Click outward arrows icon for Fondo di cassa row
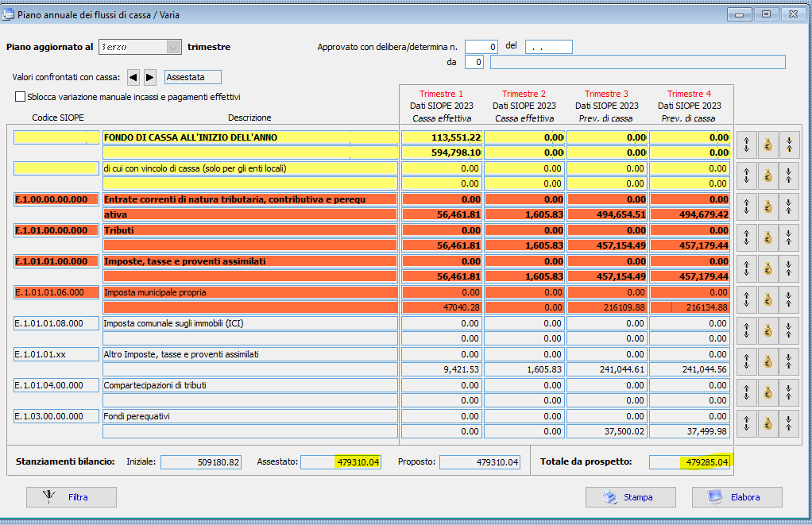812x525 pixels. point(746,144)
